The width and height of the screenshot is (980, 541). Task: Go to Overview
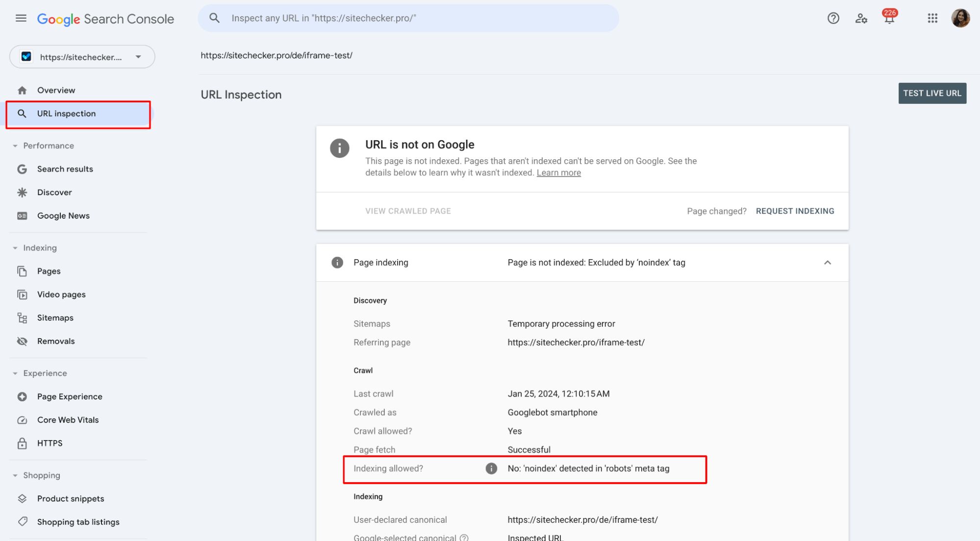(56, 90)
